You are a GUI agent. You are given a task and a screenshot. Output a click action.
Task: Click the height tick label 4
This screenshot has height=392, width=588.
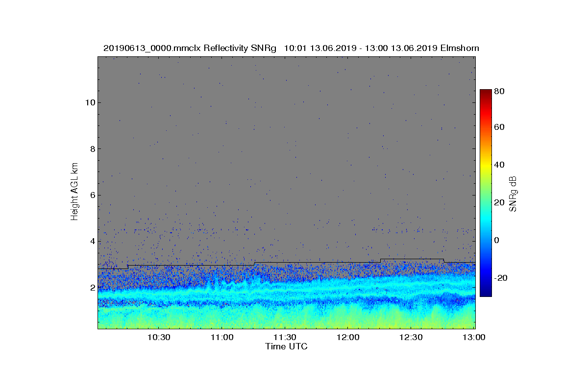pos(92,241)
